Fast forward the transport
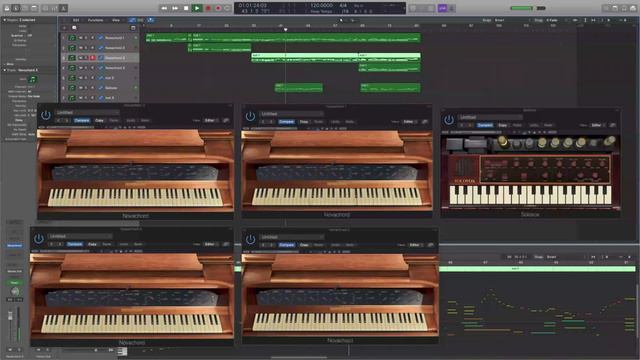 point(175,8)
